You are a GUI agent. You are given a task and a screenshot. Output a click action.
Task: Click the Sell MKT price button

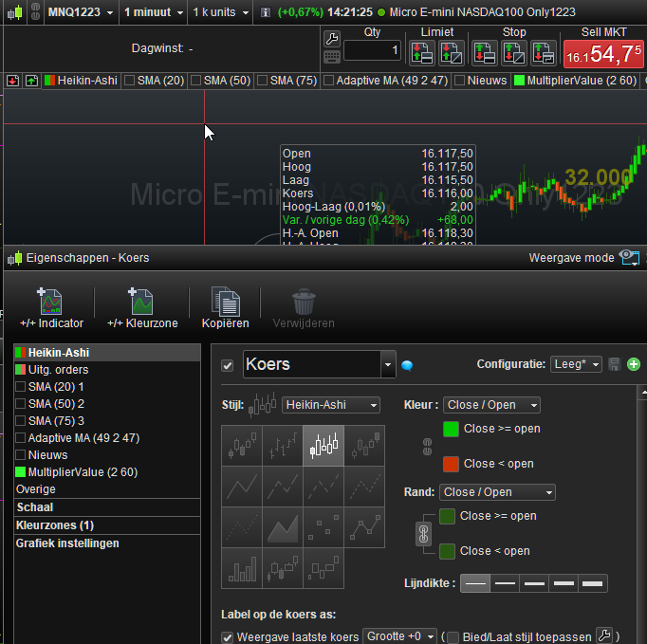click(603, 54)
